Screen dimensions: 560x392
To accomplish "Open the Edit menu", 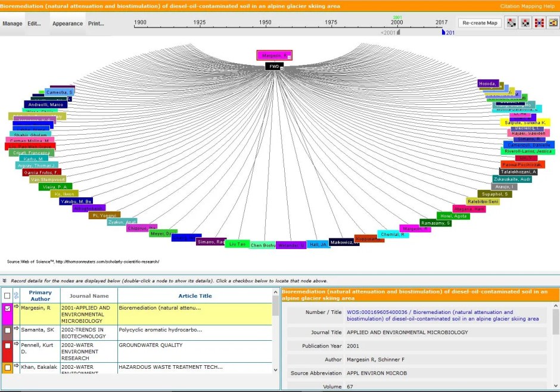I will coord(33,23).
